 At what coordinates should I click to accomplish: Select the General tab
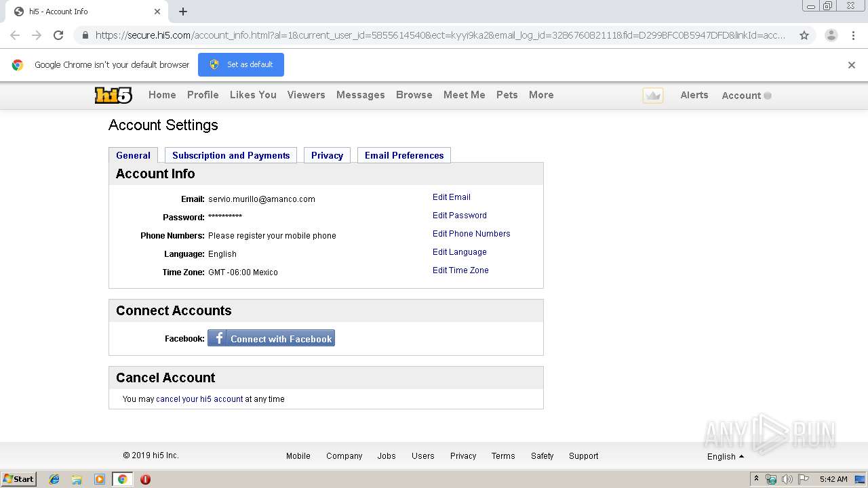133,155
